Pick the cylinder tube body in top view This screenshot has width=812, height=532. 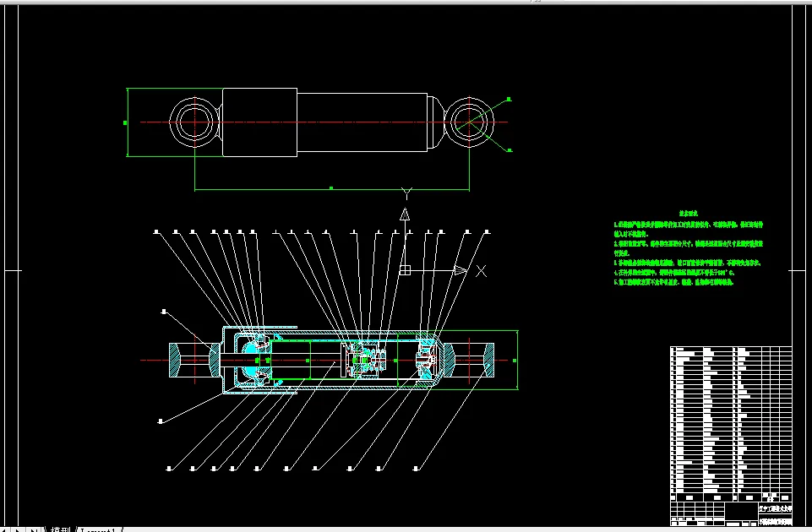point(362,122)
